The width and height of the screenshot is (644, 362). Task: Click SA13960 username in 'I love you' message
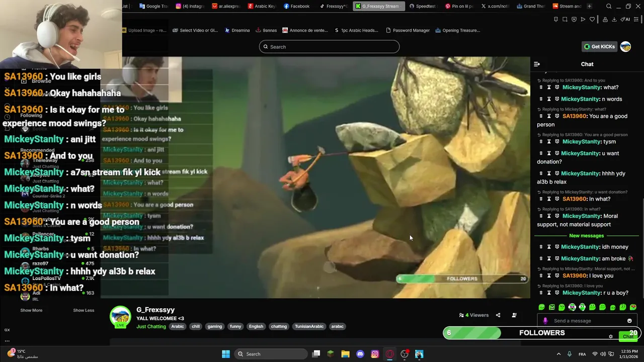click(574, 276)
